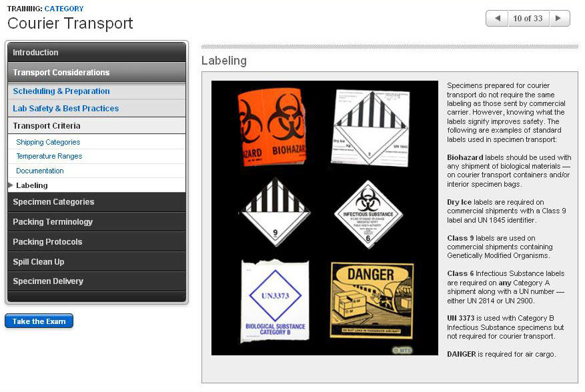Select Shipping Categories subtopic
The image size is (585, 392).
coord(48,142)
